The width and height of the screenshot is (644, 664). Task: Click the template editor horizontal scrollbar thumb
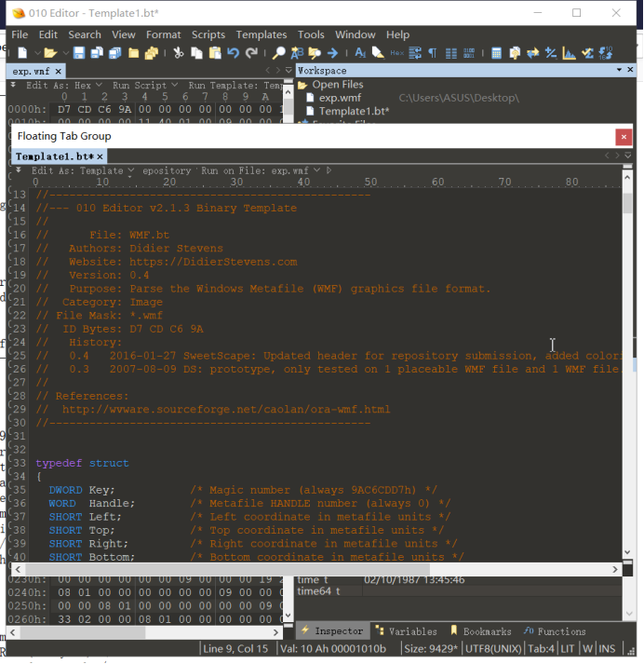coord(226,570)
